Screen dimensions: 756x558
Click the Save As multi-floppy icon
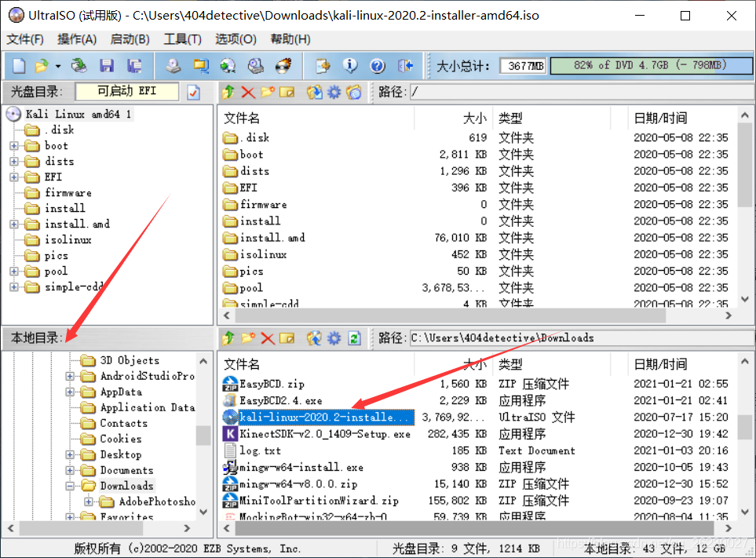click(x=134, y=66)
